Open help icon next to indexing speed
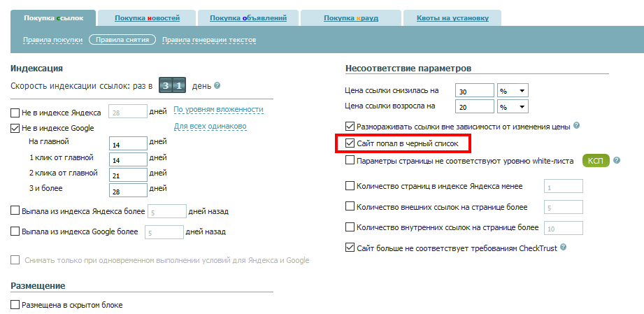This screenshot has height=314, width=644. pos(217,86)
